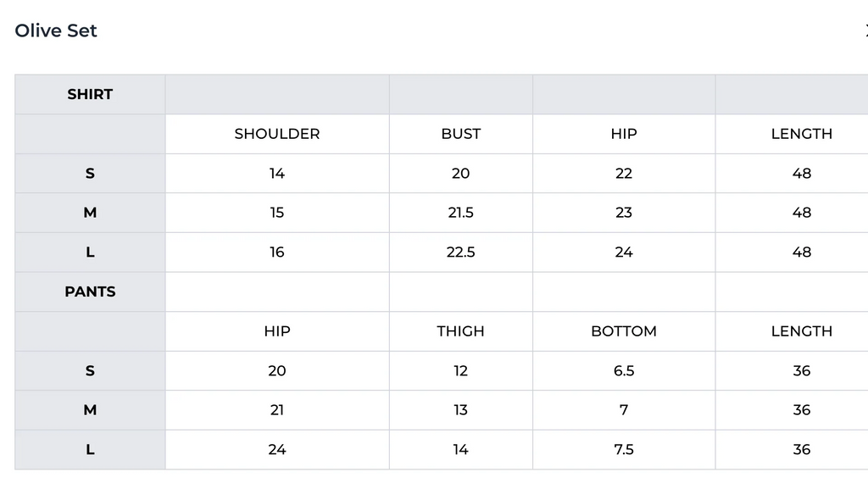Click the shirt BUST column header

pos(460,134)
